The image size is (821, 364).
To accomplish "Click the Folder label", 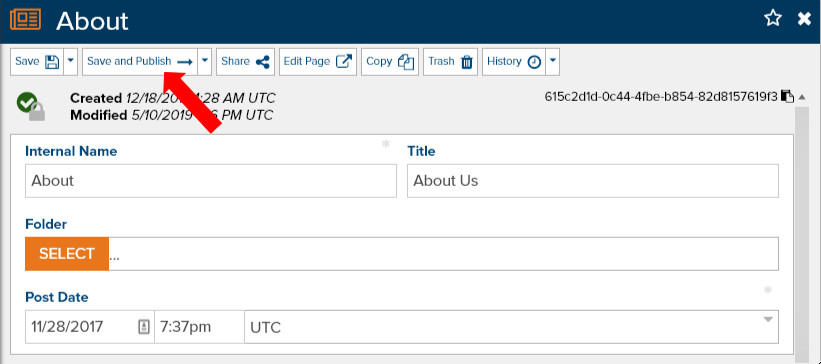I will [x=46, y=224].
